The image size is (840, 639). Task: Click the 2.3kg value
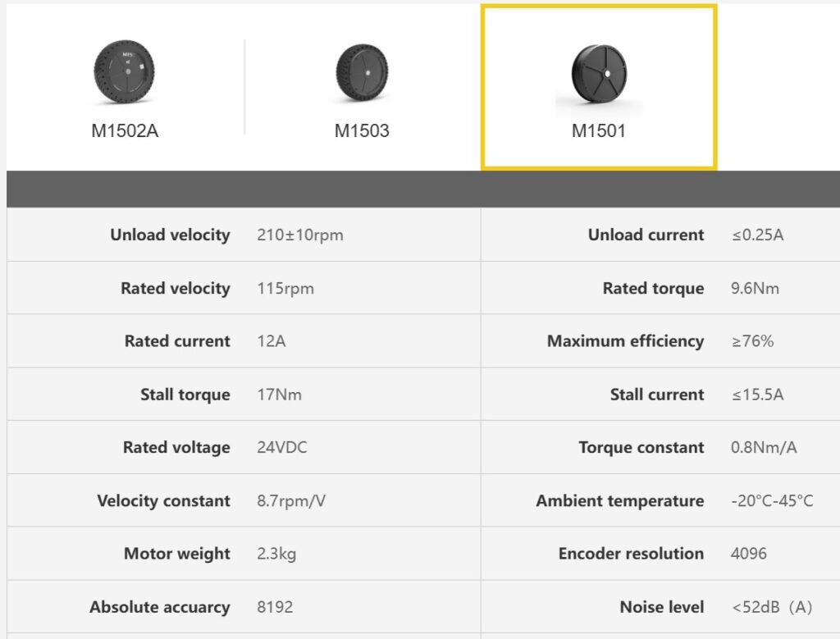click(276, 554)
